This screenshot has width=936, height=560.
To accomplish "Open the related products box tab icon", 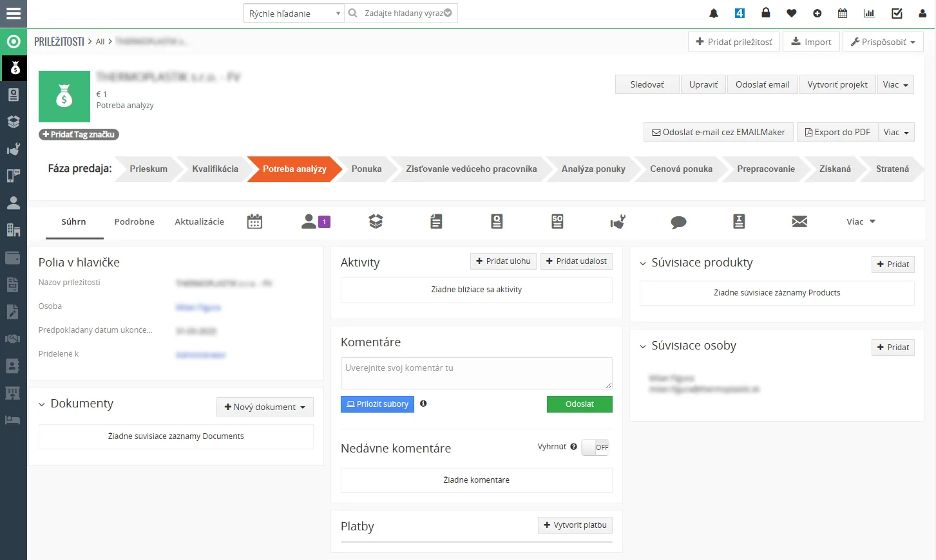I will (x=376, y=221).
